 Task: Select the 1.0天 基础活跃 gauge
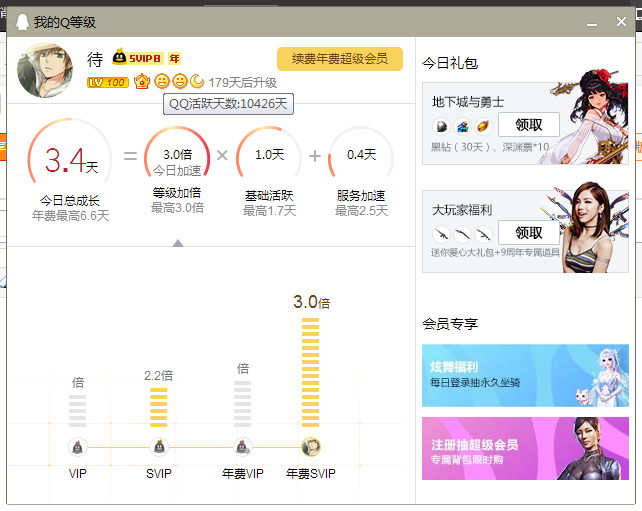[x=269, y=153]
